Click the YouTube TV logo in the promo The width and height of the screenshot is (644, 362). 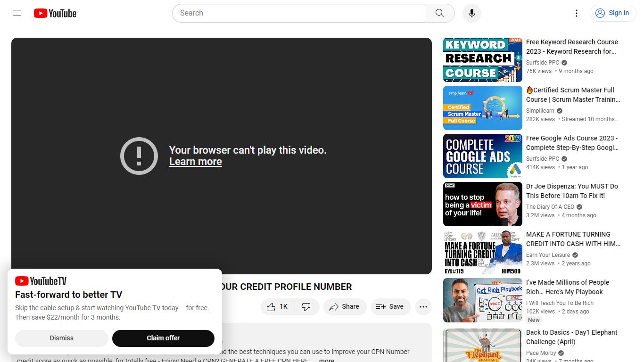41,281
